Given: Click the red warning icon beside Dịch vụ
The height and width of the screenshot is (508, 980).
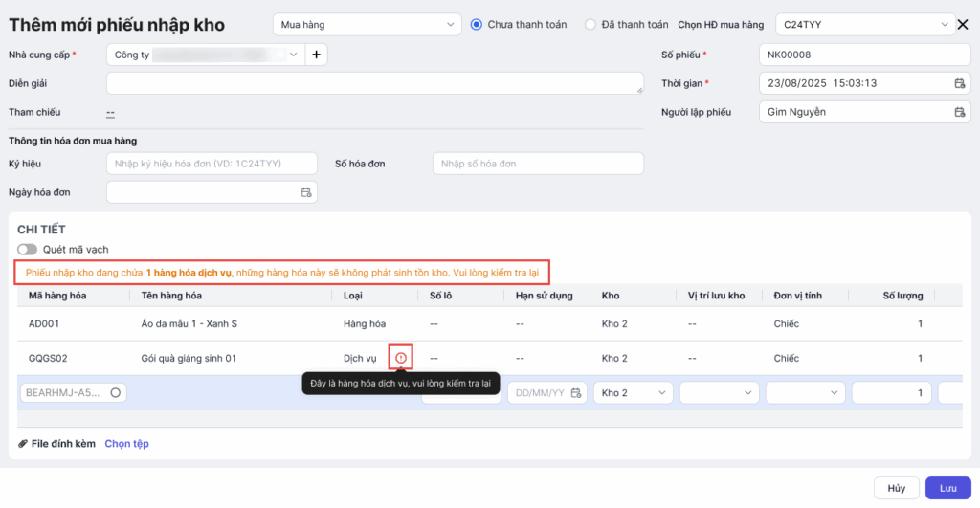Looking at the screenshot, I should 401,358.
